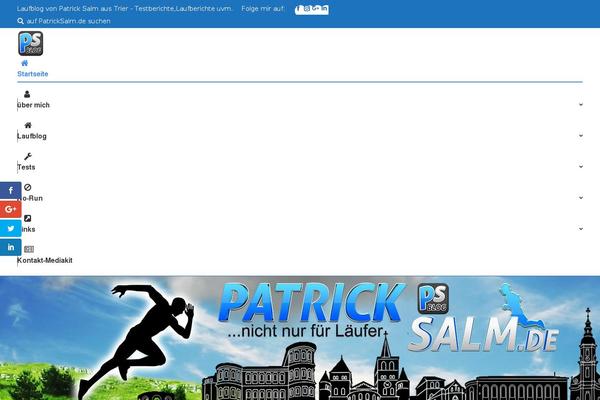Expand the Laufblog submenu arrow

tap(581, 136)
